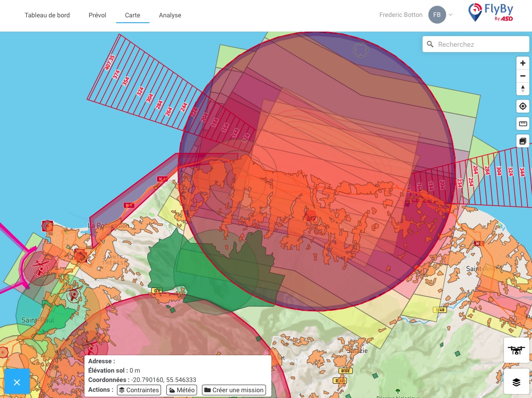Image resolution: width=532 pixels, height=398 pixels.
Task: Zoom out with the minus button
Action: [x=523, y=76]
